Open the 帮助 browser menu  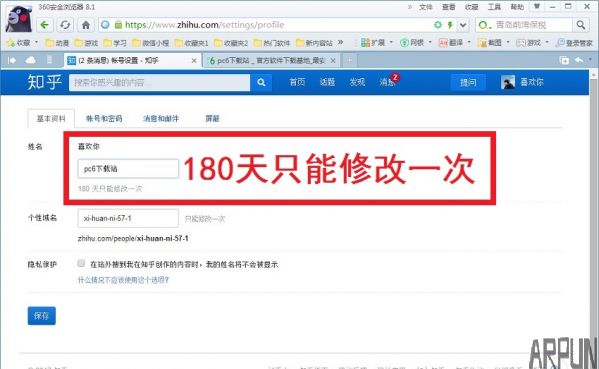517,7
